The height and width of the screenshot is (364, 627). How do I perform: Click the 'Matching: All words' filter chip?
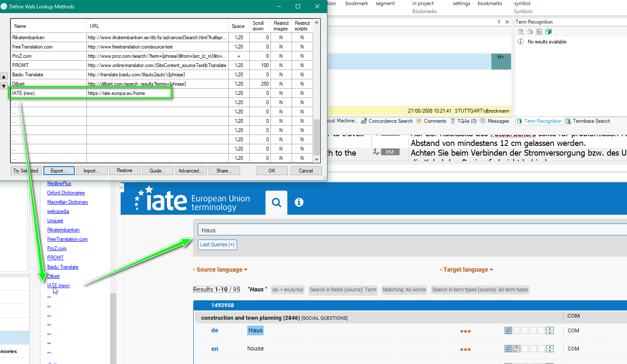pyautogui.click(x=404, y=290)
